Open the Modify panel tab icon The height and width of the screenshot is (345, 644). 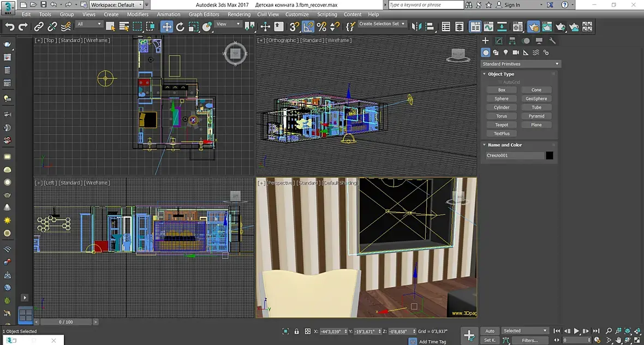(x=499, y=41)
